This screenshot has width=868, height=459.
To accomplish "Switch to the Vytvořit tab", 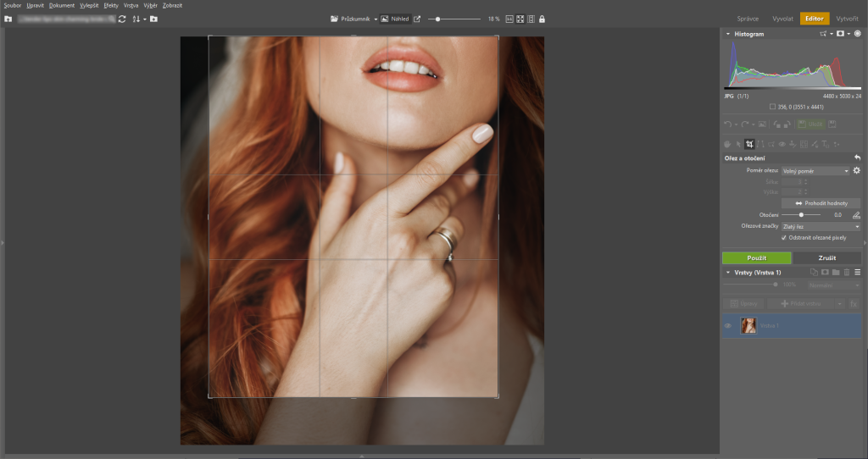I will 847,19.
